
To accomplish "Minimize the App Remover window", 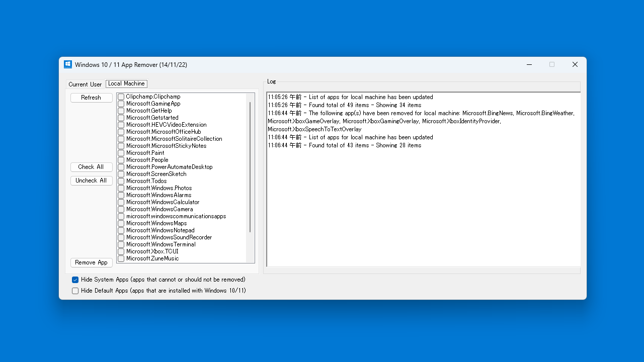I will click(529, 64).
